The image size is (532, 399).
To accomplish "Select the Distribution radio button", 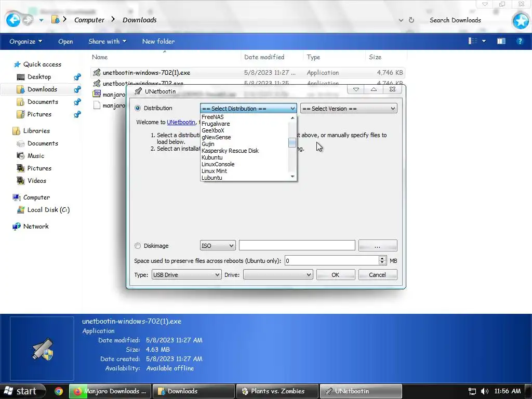I will point(137,108).
